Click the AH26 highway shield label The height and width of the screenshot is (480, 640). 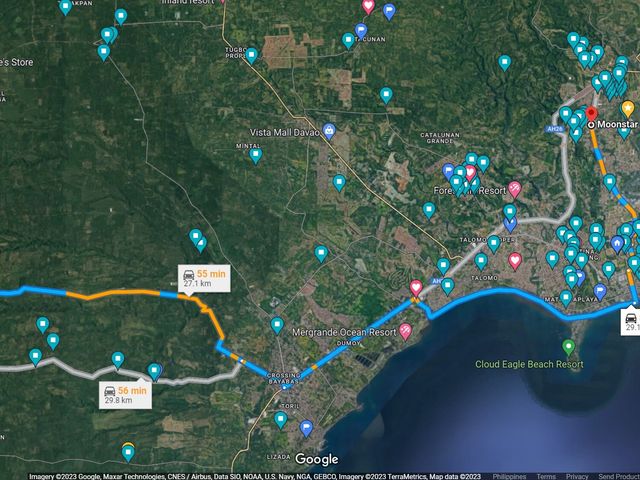click(x=555, y=129)
